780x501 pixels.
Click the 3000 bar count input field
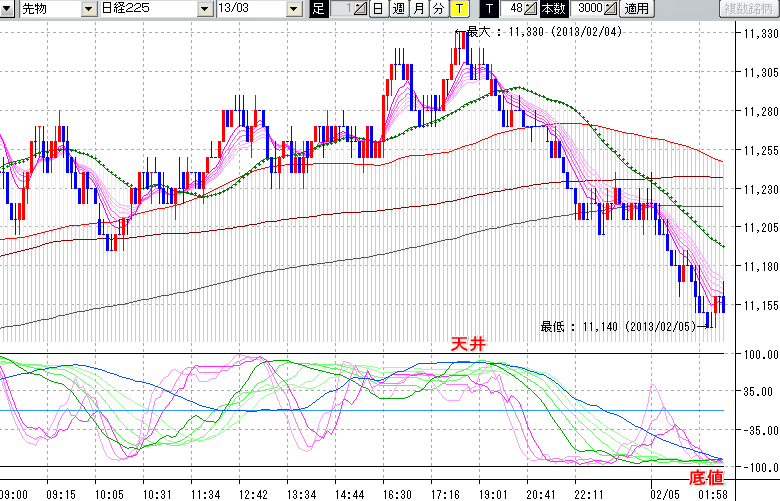pyautogui.click(x=586, y=9)
